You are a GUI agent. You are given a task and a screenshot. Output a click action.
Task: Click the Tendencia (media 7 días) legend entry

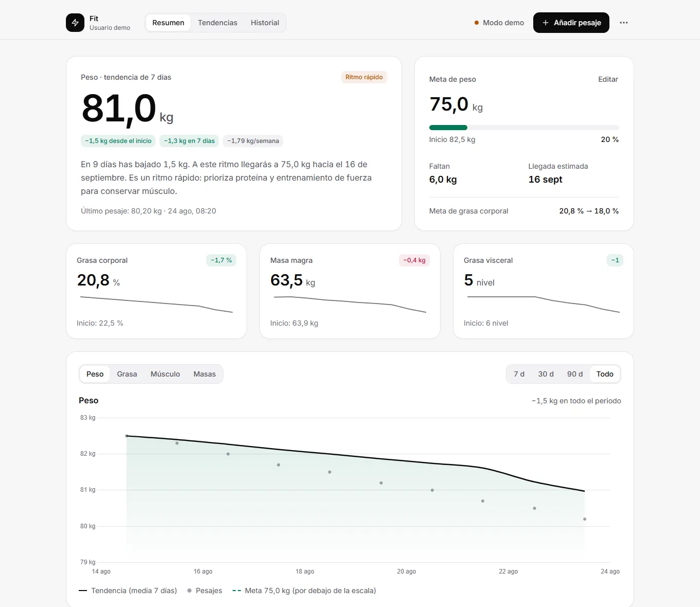tap(128, 591)
